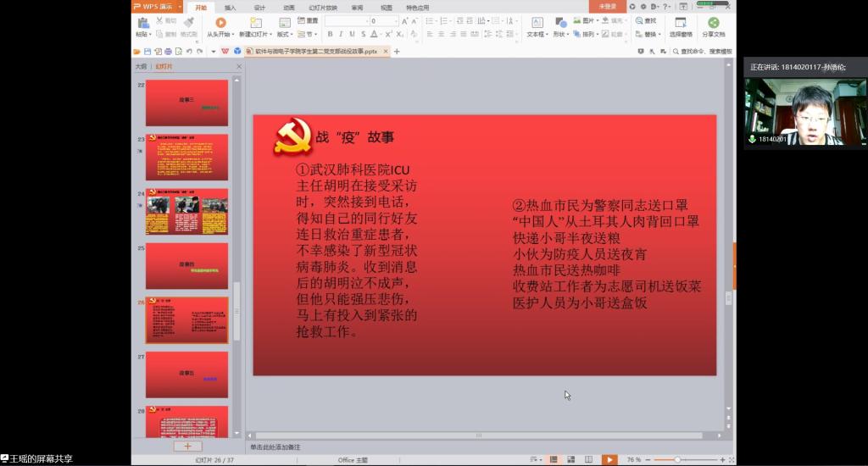Expand the 版式 layout dropdown
Viewport: 868px width, 466px height.
[284, 35]
